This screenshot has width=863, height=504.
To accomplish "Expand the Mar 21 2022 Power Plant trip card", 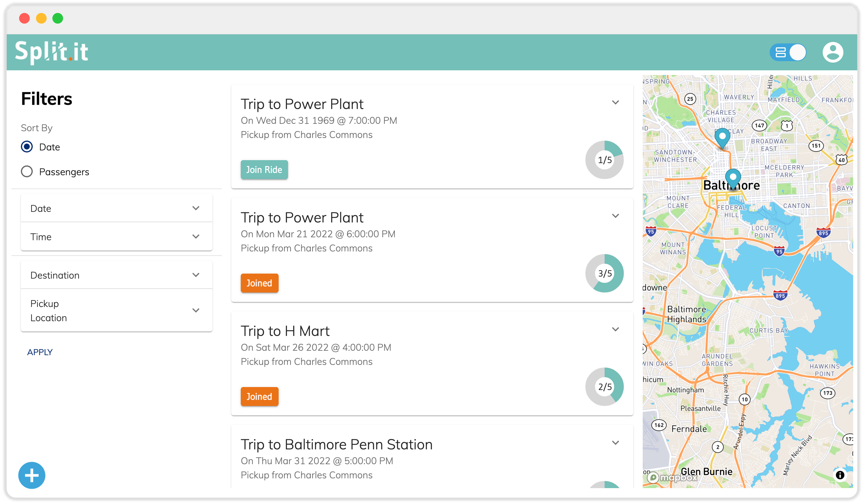I will (x=615, y=216).
